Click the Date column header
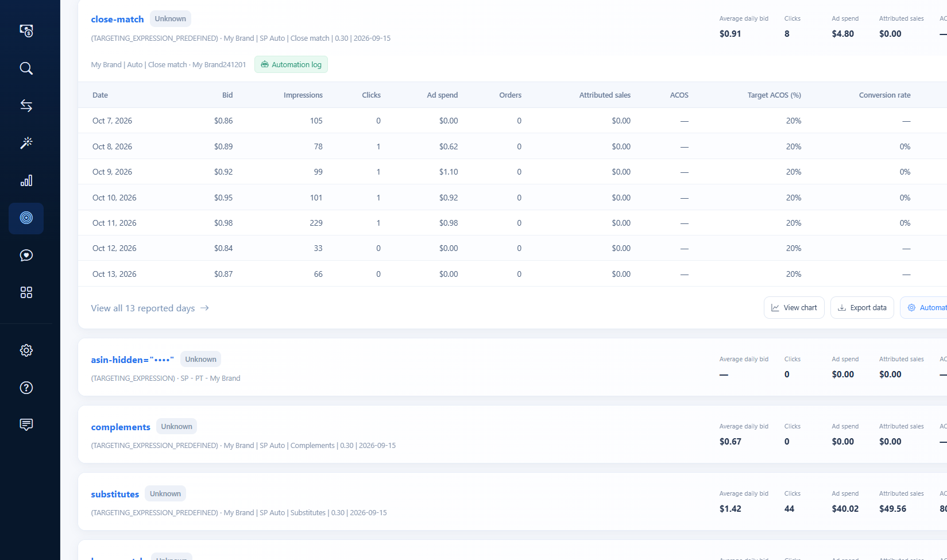The height and width of the screenshot is (560, 947). [100, 95]
